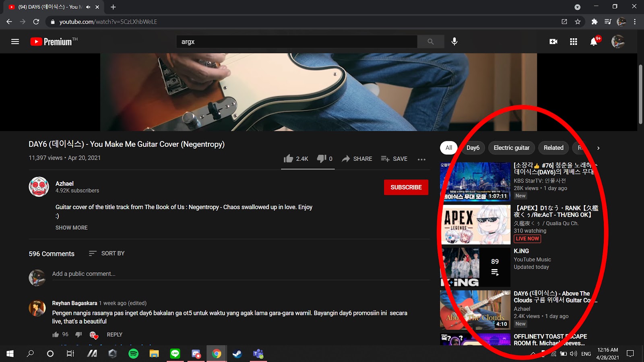Expand the description with SHOW MORE
The height and width of the screenshot is (362, 644).
tap(72, 228)
